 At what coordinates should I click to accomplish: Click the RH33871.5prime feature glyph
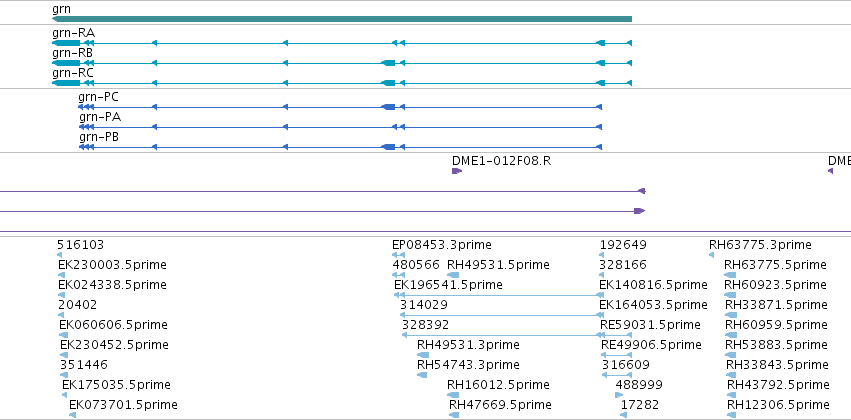coord(732,315)
